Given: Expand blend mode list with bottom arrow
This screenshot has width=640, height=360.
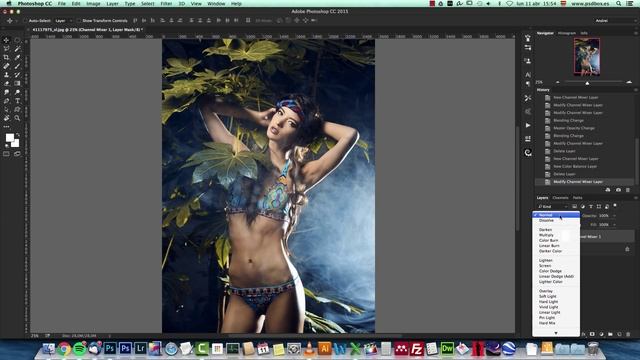Looking at the screenshot, I should pyautogui.click(x=556, y=333).
